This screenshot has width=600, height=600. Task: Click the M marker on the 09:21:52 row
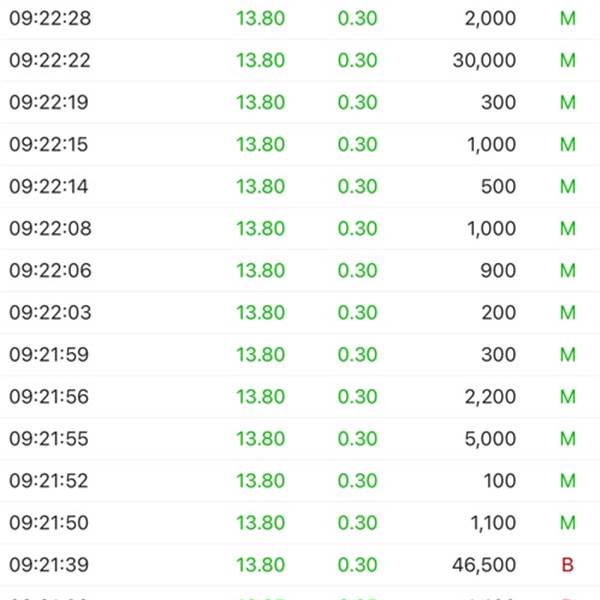pyautogui.click(x=568, y=481)
